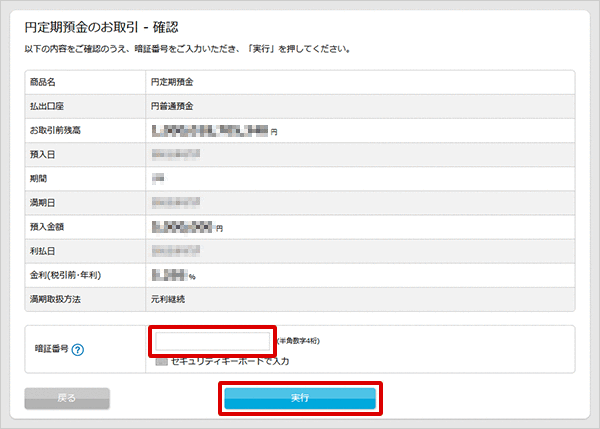This screenshot has width=600, height=429.
Task: Enable the セキュリティキーボードで入力 checkbox
Action: coord(162,361)
